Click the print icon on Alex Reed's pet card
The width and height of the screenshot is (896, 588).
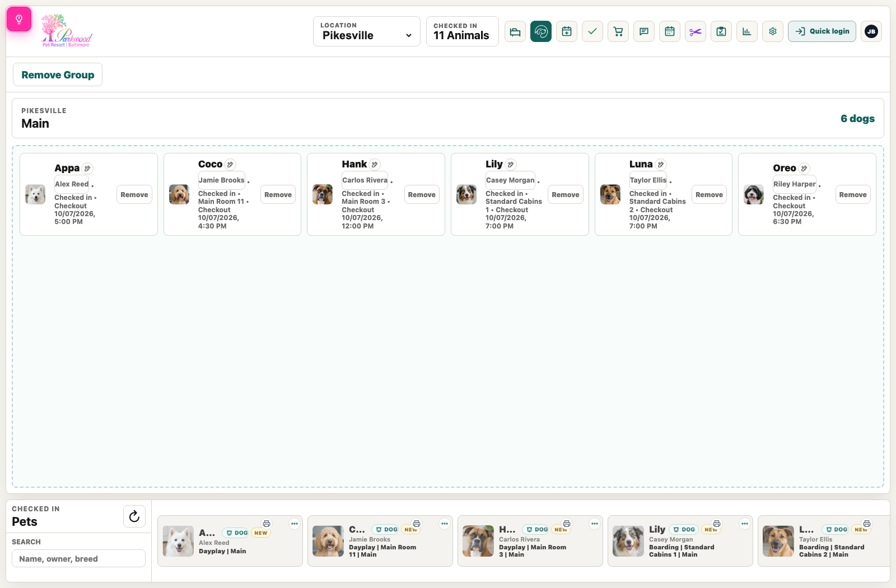coord(267,524)
